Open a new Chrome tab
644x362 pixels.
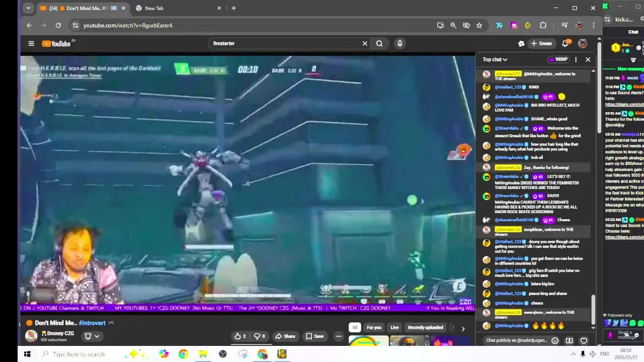[x=233, y=8]
